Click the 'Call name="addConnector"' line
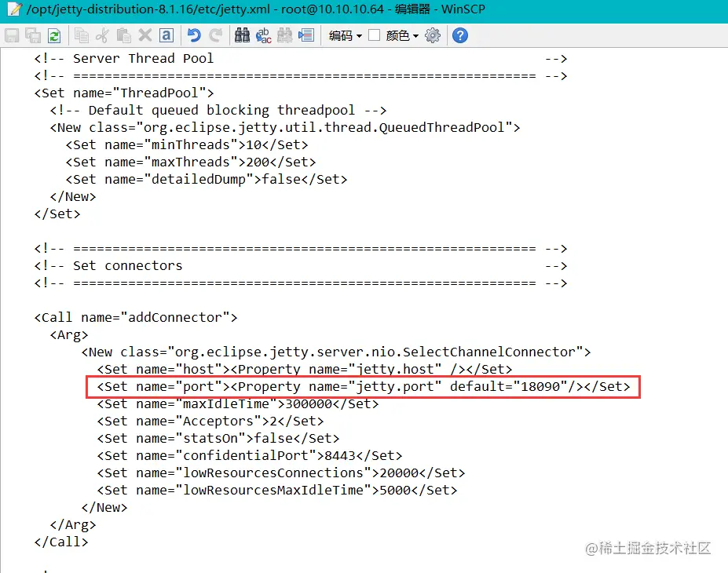Image resolution: width=728 pixels, height=573 pixels. coord(136,317)
